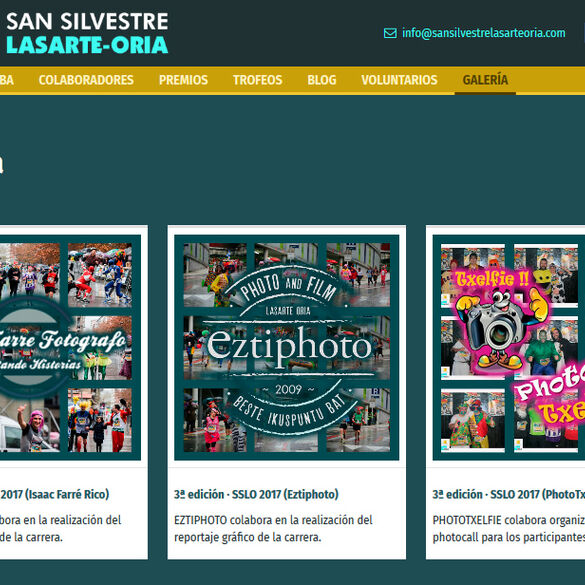The width and height of the screenshot is (585, 585).
Task: Select the Galería menu tab
Action: (485, 80)
